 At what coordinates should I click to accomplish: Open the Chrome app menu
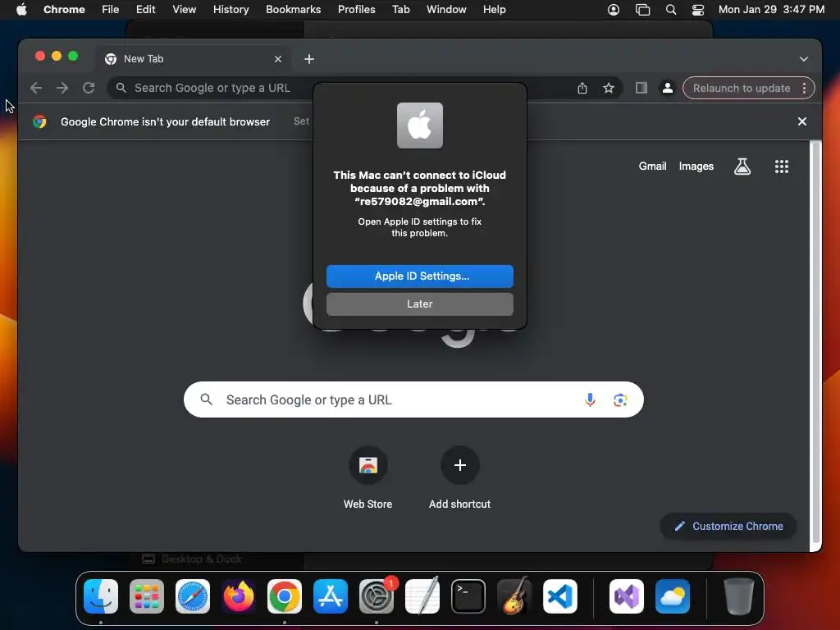[64, 10]
